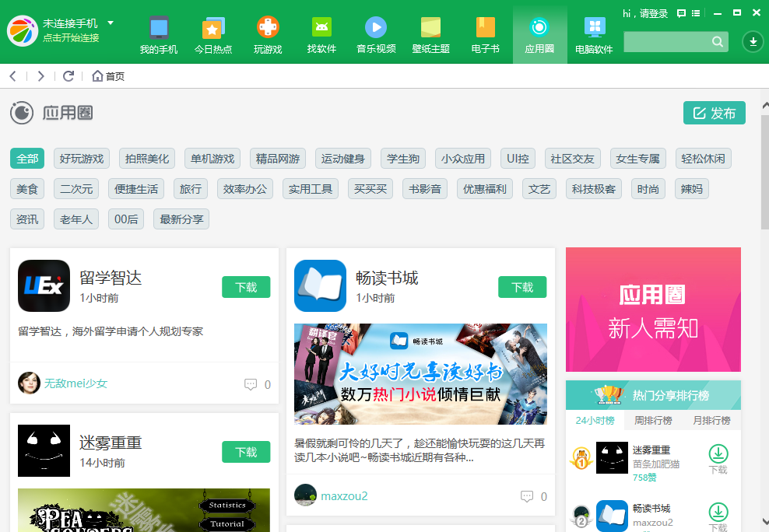Open the 找软件 find software icon
Image resolution: width=769 pixels, height=532 pixels.
[x=321, y=33]
